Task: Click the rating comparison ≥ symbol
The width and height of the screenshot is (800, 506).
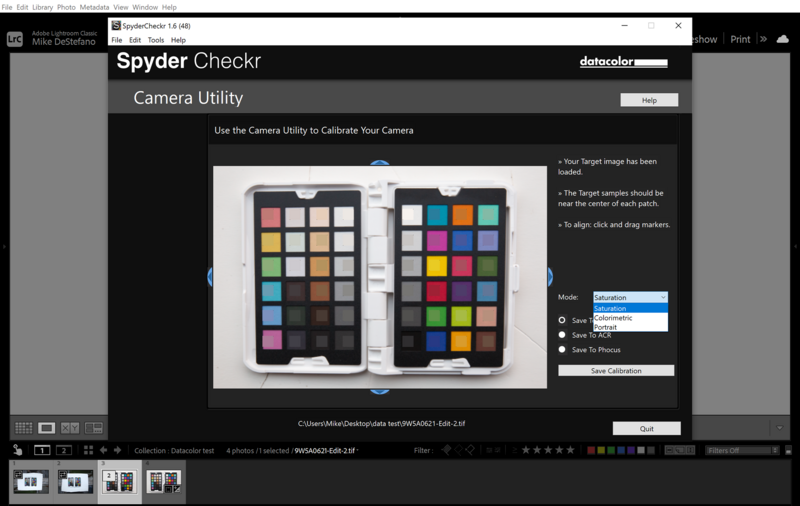Action: point(514,450)
